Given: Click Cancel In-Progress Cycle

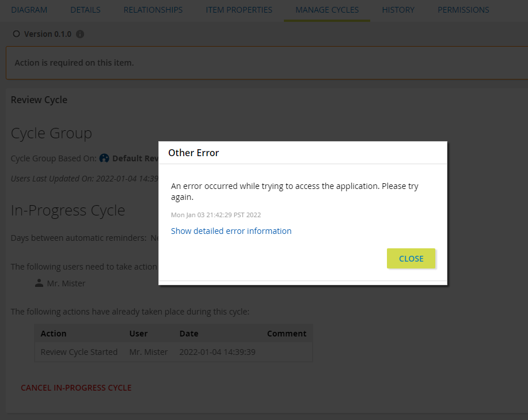Looking at the screenshot, I should (76, 388).
